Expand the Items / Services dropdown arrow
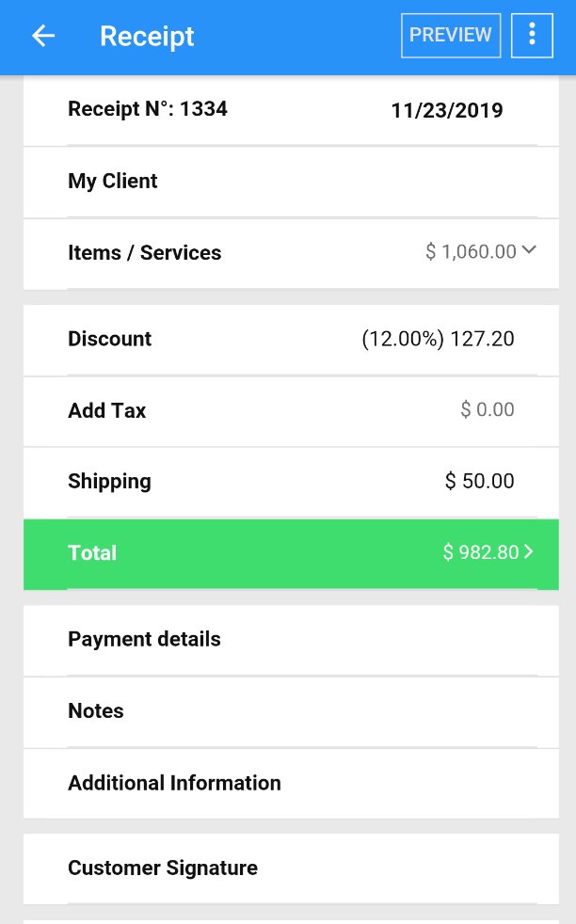This screenshot has width=576, height=924. click(x=529, y=251)
